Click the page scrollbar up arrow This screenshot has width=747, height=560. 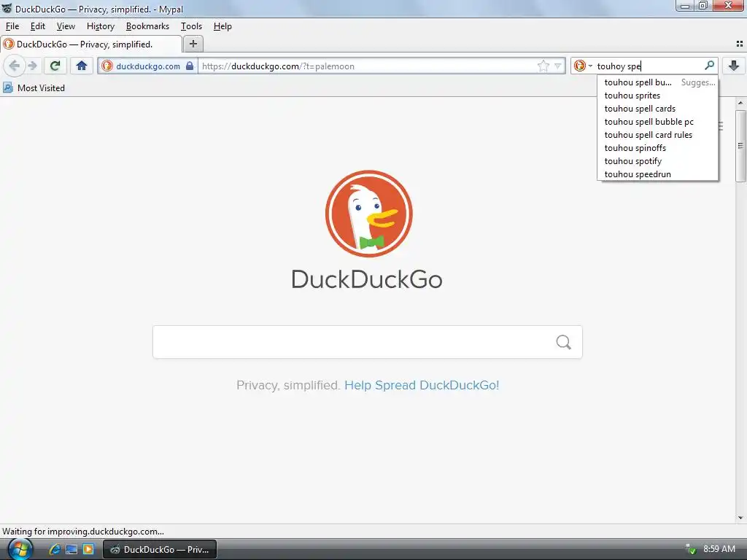[x=740, y=102]
